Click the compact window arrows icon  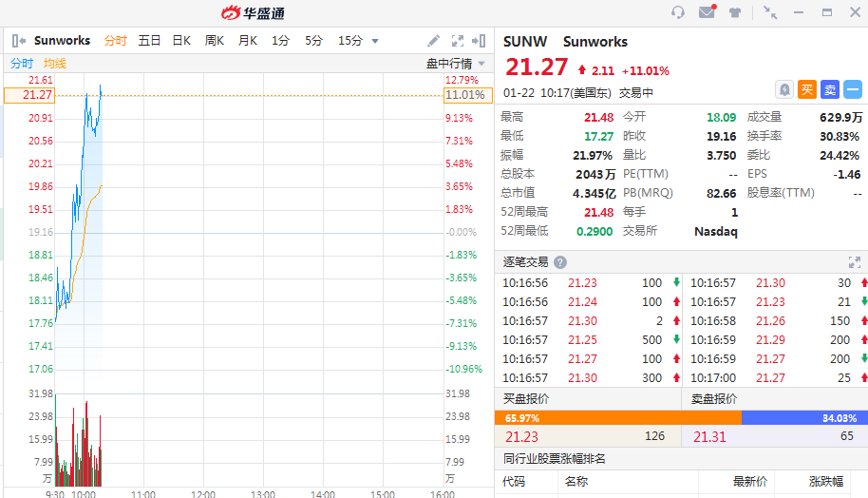[x=770, y=12]
